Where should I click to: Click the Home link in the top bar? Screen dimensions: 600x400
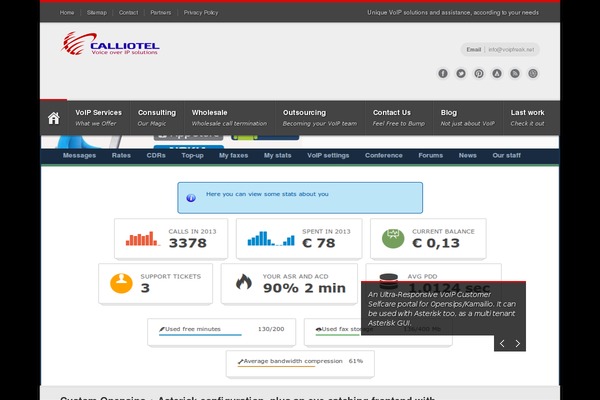coord(67,13)
